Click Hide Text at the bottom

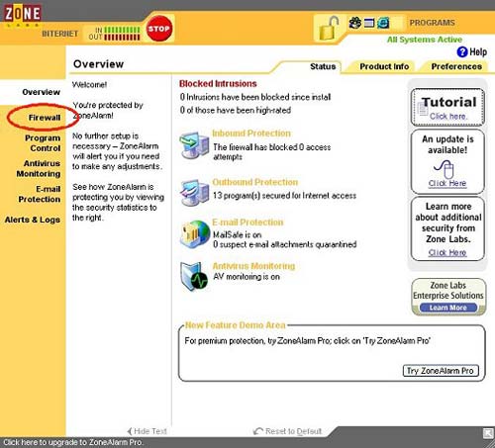(148, 431)
